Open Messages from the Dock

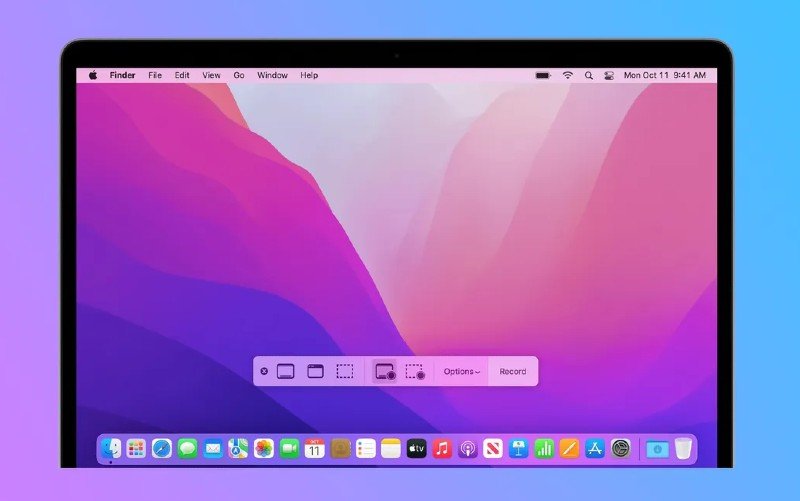point(187,448)
